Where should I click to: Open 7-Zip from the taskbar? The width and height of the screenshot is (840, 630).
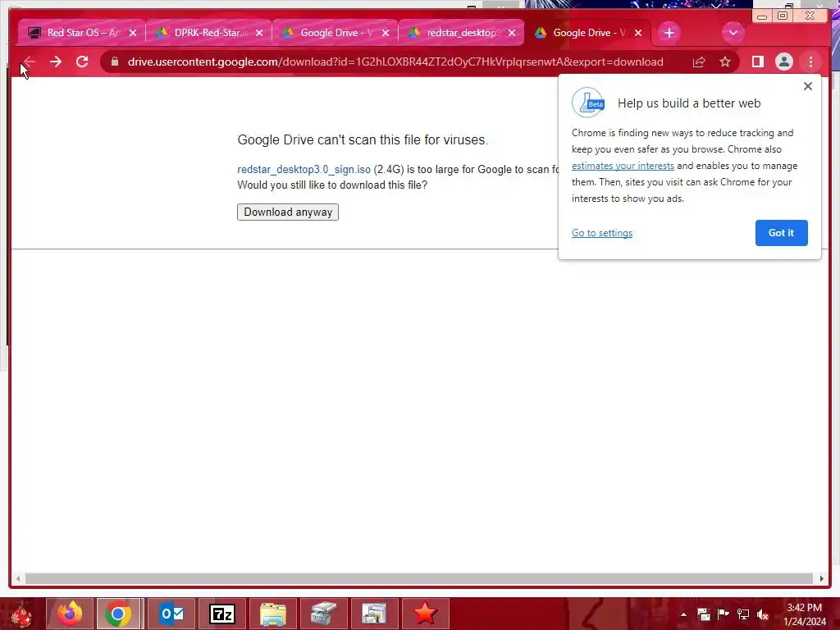pos(222,614)
